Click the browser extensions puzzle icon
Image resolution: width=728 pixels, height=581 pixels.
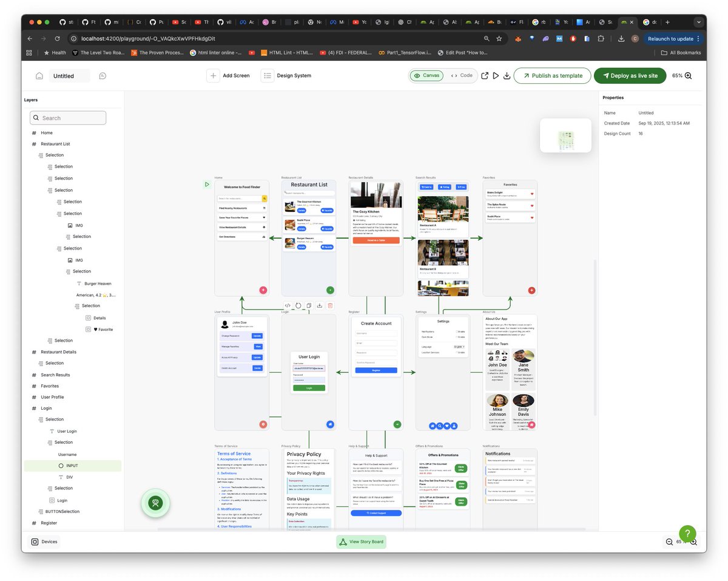[x=601, y=38]
